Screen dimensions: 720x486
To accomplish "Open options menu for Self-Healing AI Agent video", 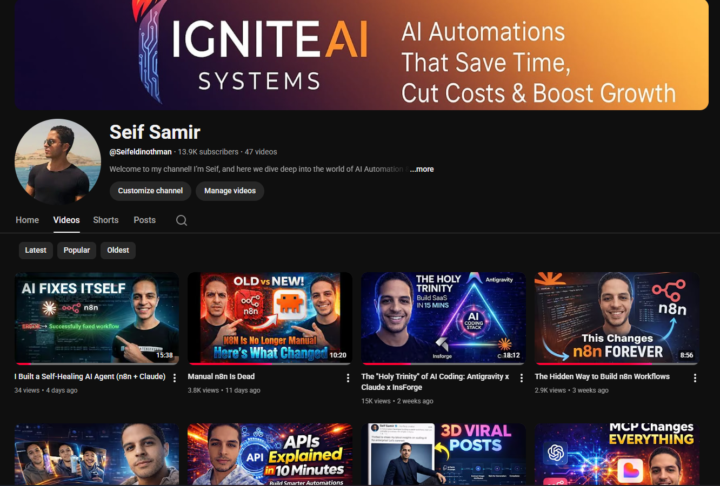I will (x=174, y=378).
